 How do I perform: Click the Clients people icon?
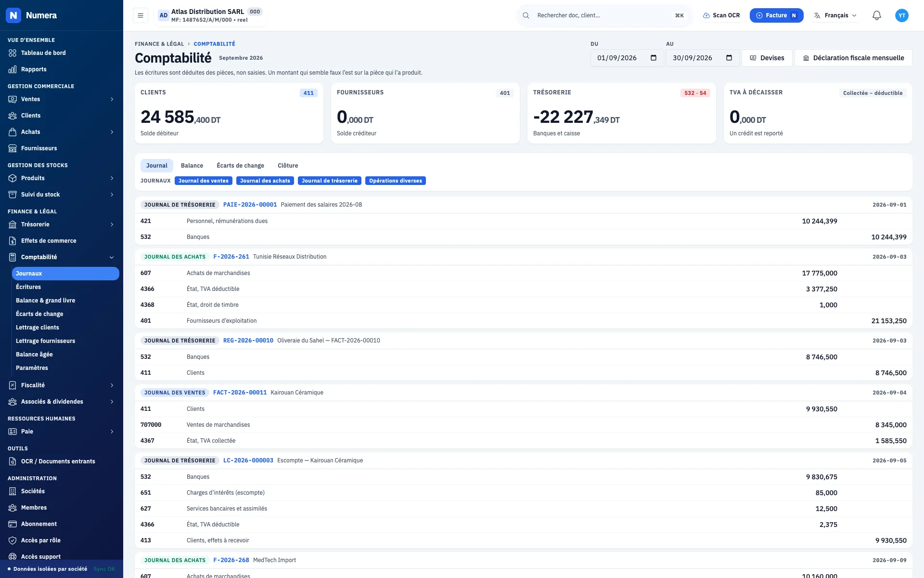[x=13, y=116]
